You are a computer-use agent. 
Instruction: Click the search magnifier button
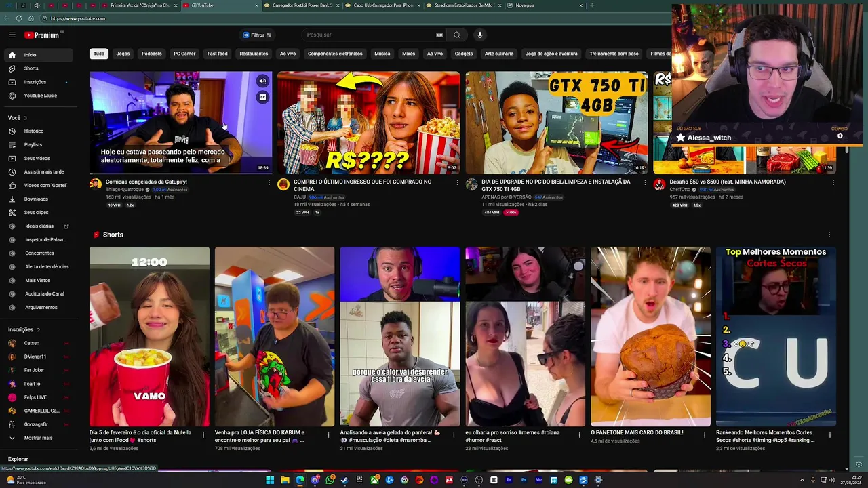point(457,35)
